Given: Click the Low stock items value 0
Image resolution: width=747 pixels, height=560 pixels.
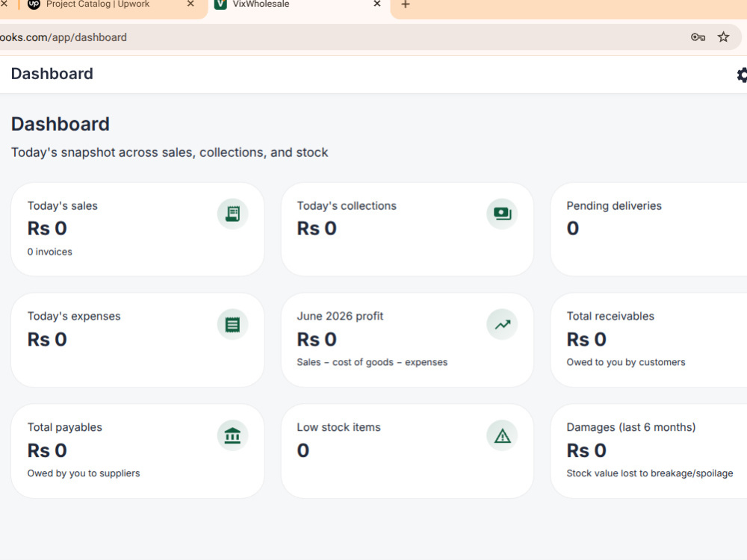Looking at the screenshot, I should [x=303, y=450].
